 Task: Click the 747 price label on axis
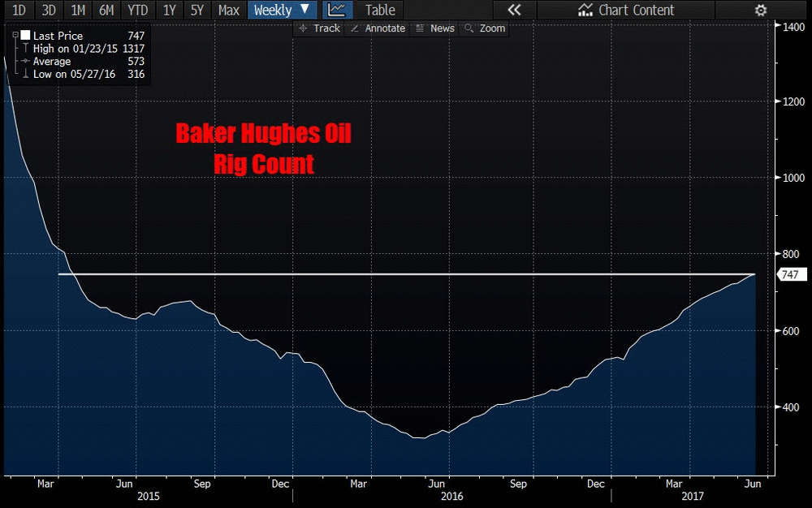pyautogui.click(x=791, y=274)
